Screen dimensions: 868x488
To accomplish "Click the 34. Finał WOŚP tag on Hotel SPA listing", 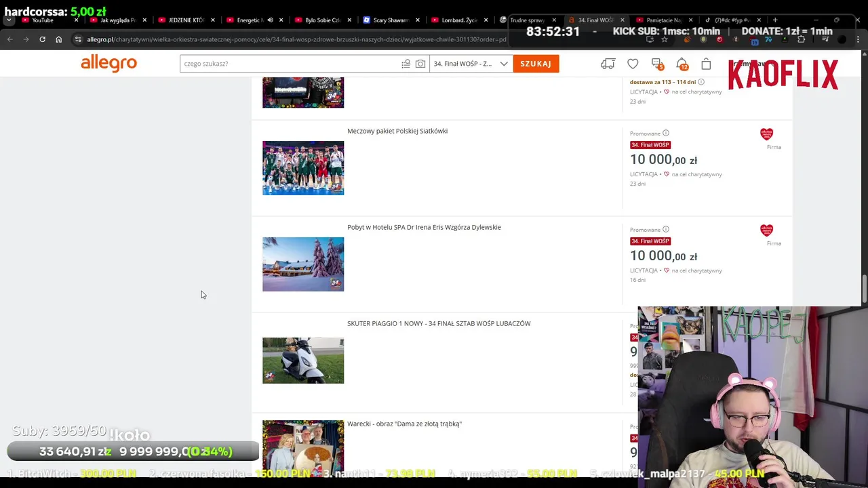I will coord(650,241).
